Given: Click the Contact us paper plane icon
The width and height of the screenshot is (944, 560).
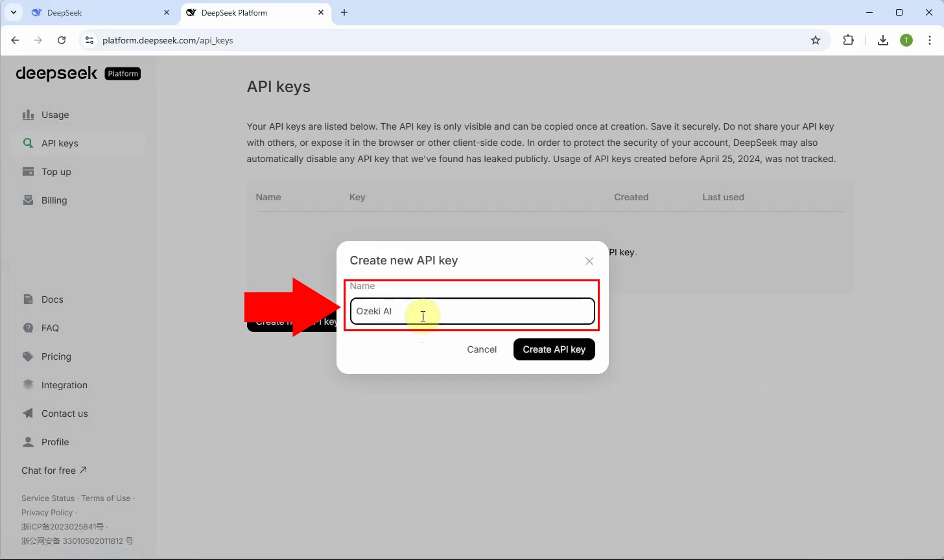Looking at the screenshot, I should (28, 414).
